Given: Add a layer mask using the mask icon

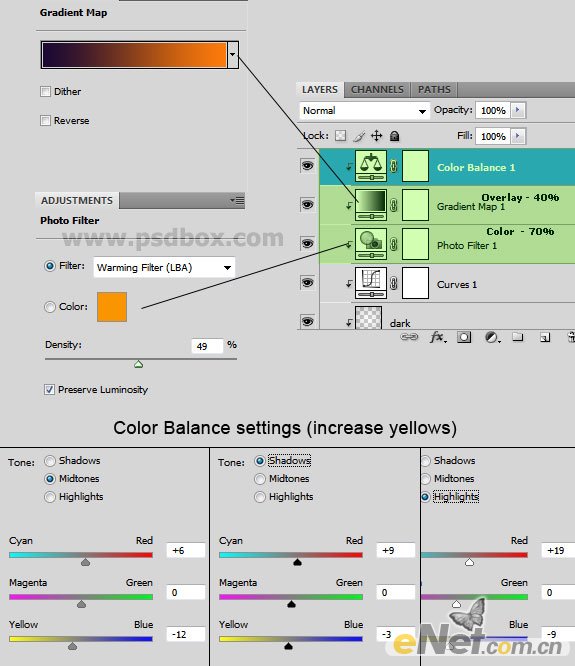Looking at the screenshot, I should pos(464,338).
